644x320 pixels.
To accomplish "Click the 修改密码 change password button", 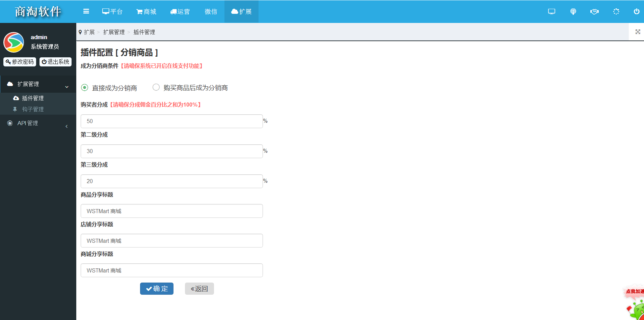I will click(x=20, y=62).
